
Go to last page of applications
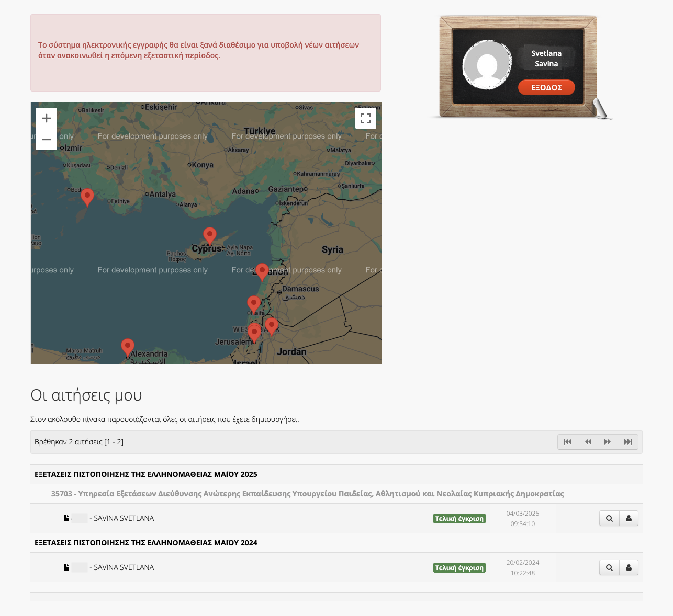coord(628,442)
